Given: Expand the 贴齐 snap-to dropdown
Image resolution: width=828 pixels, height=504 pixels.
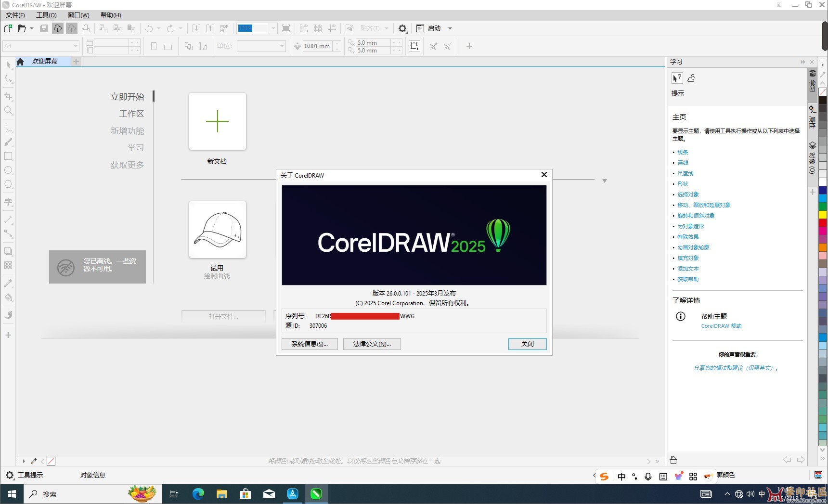Looking at the screenshot, I should (x=387, y=28).
